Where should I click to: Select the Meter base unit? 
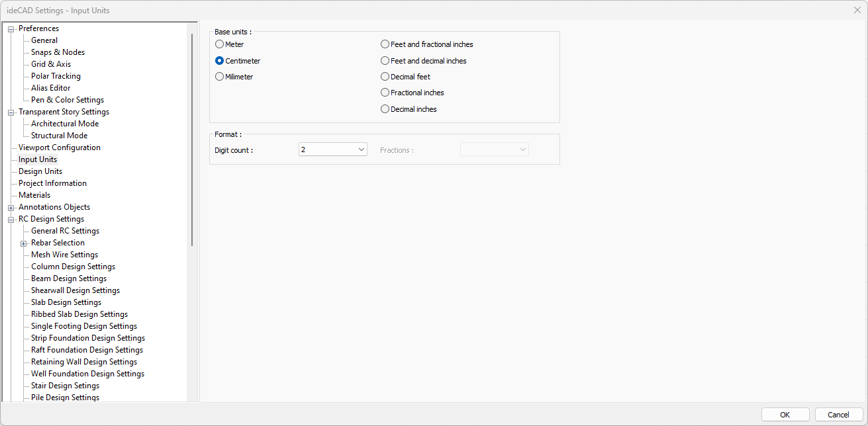click(220, 44)
